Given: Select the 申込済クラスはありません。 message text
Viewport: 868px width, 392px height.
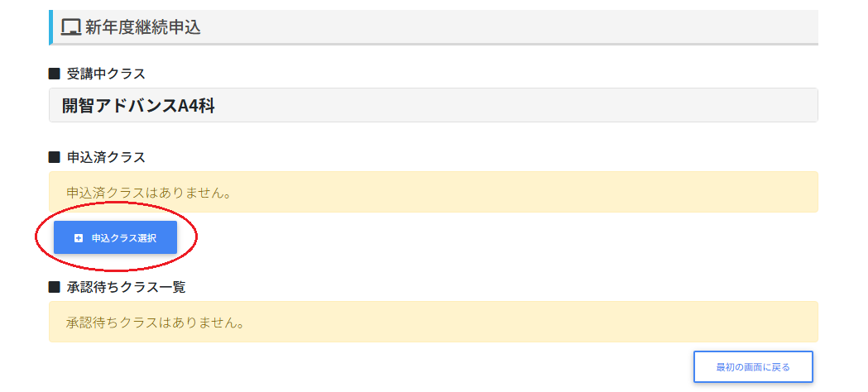Looking at the screenshot, I should (148, 192).
